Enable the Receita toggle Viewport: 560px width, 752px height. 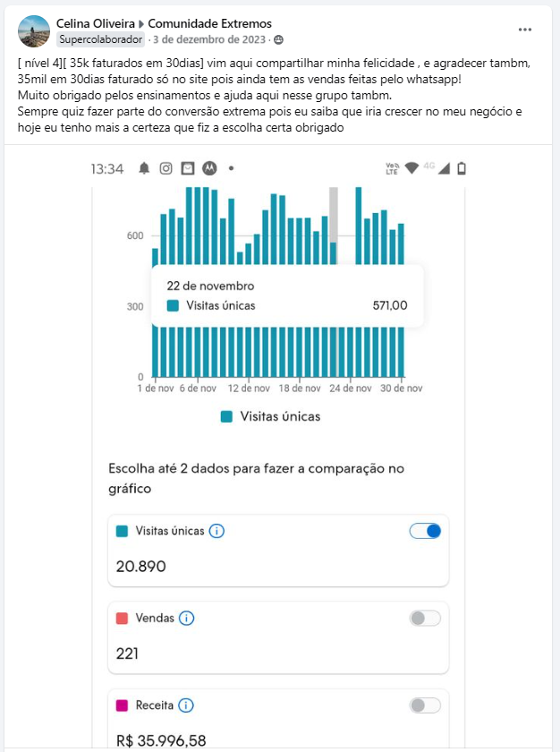pos(425,705)
